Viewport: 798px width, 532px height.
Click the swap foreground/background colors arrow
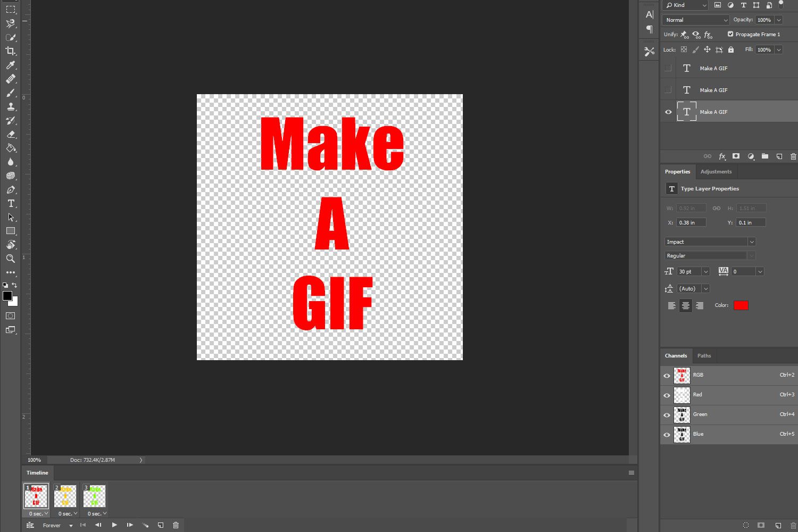[x=15, y=285]
